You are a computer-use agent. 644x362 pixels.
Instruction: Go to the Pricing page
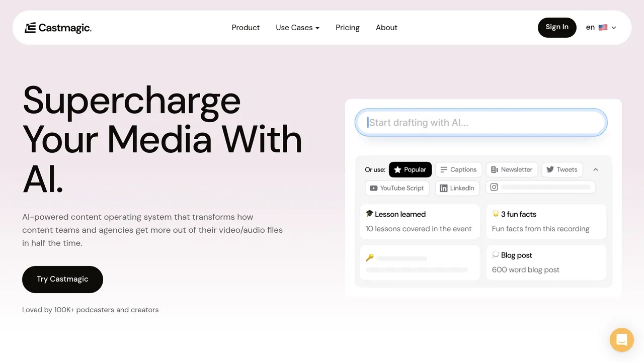pyautogui.click(x=348, y=28)
